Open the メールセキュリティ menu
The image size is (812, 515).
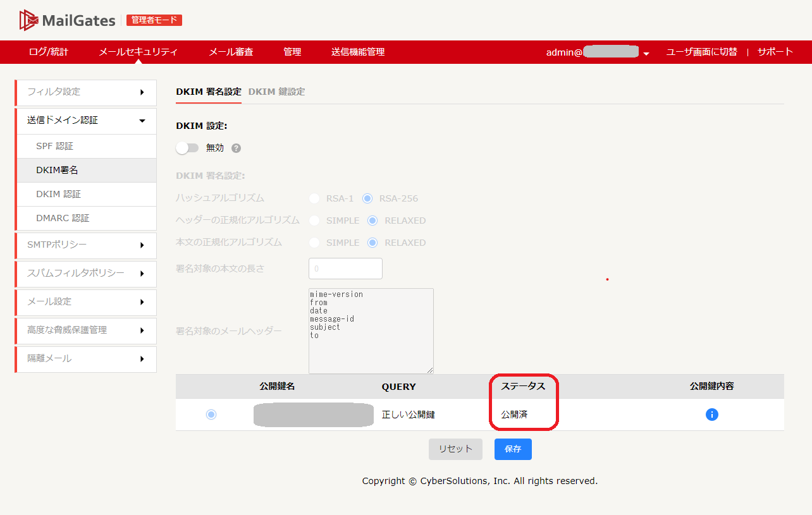[138, 52]
